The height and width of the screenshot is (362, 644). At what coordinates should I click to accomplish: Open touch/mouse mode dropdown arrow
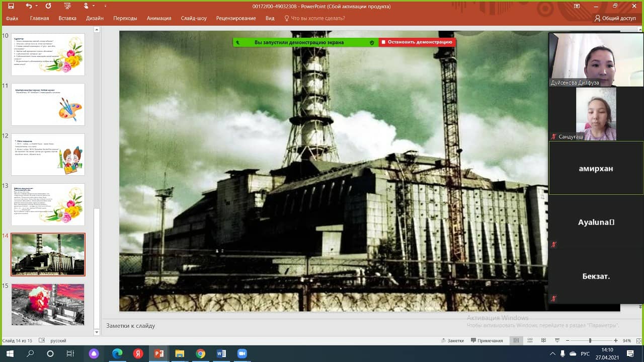94,6
